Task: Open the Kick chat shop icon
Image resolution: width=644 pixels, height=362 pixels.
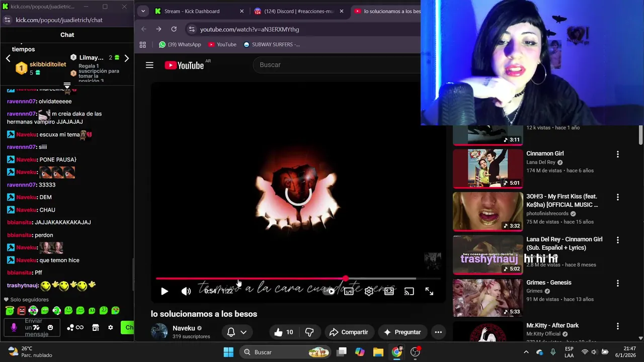Action: point(95,327)
